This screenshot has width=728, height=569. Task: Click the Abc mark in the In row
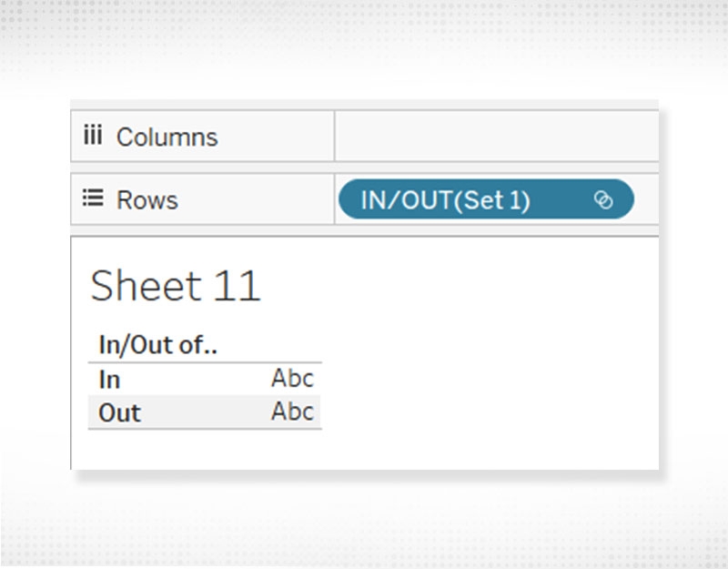(292, 379)
